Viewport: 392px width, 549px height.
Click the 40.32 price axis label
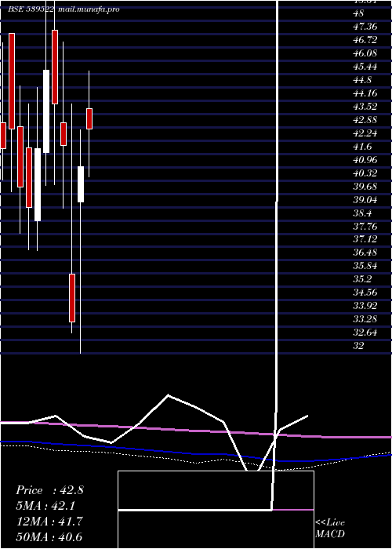click(x=365, y=173)
